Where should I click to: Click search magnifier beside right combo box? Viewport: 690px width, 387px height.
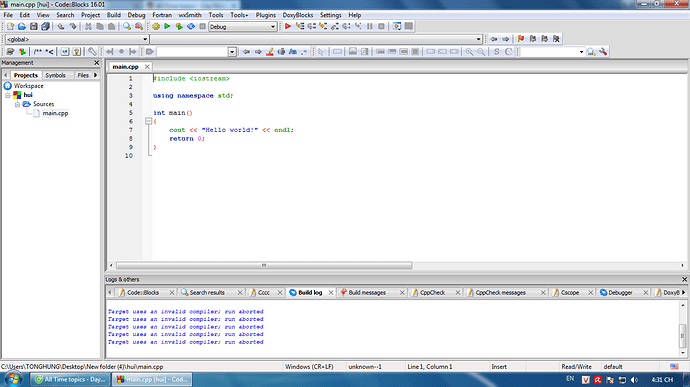point(591,52)
